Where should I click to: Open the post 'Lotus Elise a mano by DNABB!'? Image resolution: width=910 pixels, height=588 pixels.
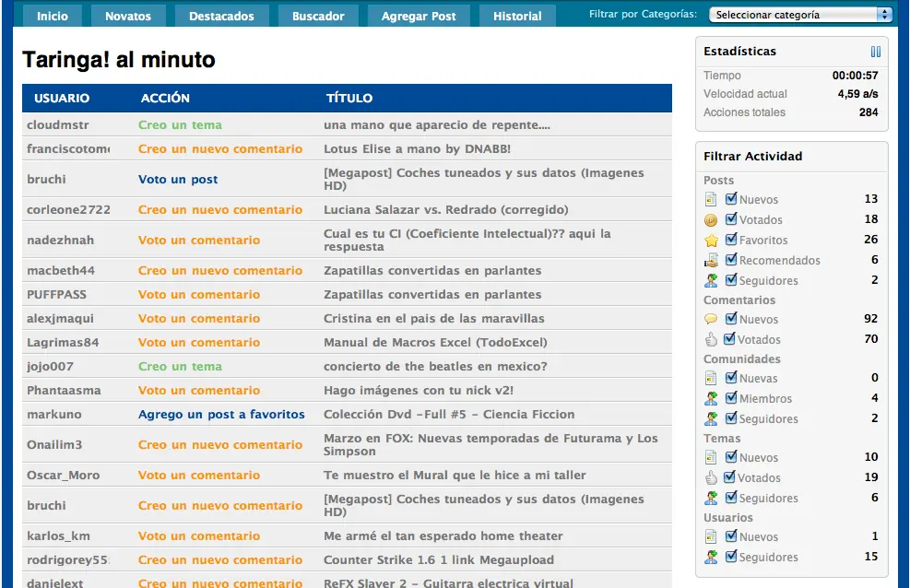click(x=417, y=149)
